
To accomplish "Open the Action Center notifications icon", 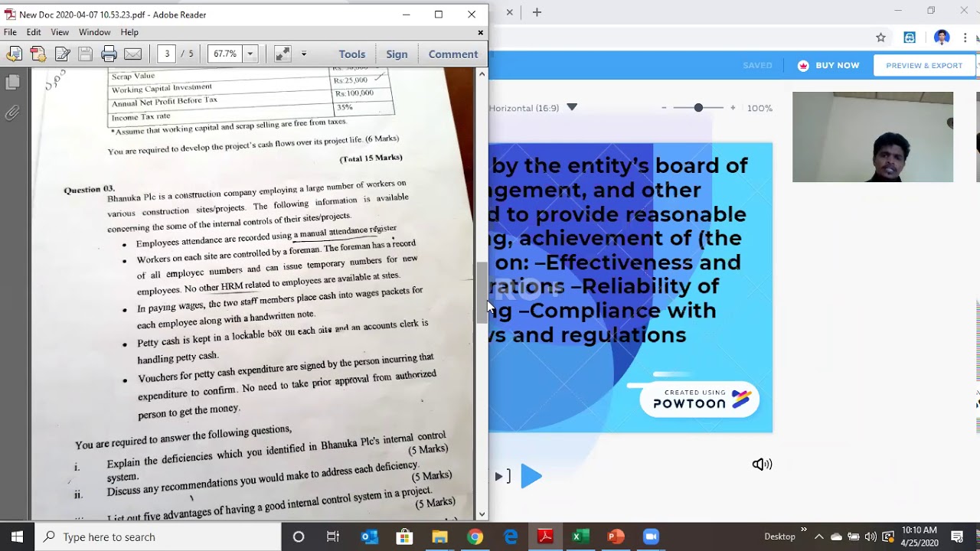I will click(x=957, y=536).
